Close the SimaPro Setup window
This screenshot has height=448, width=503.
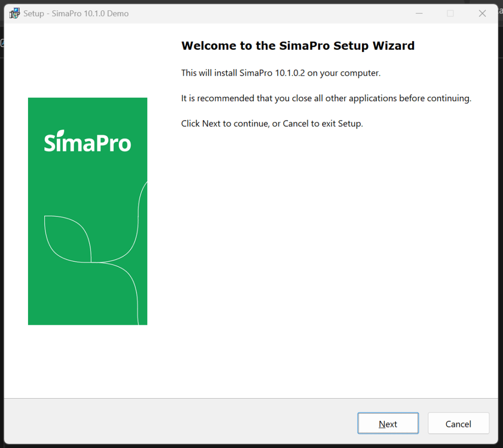[x=482, y=13]
